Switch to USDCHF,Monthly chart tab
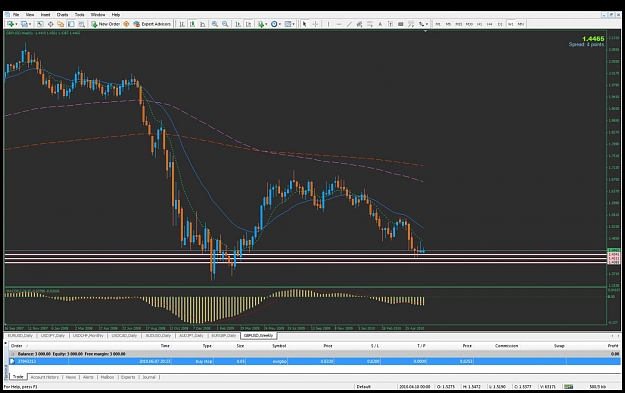Screen dimensions: 625x393 88,336
